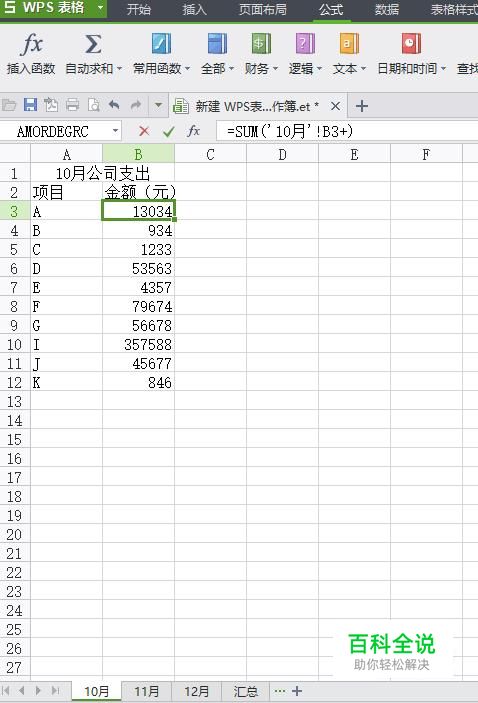Select the 汇总 sheet tab
Image resolution: width=478 pixels, height=703 pixels.
pos(245,691)
